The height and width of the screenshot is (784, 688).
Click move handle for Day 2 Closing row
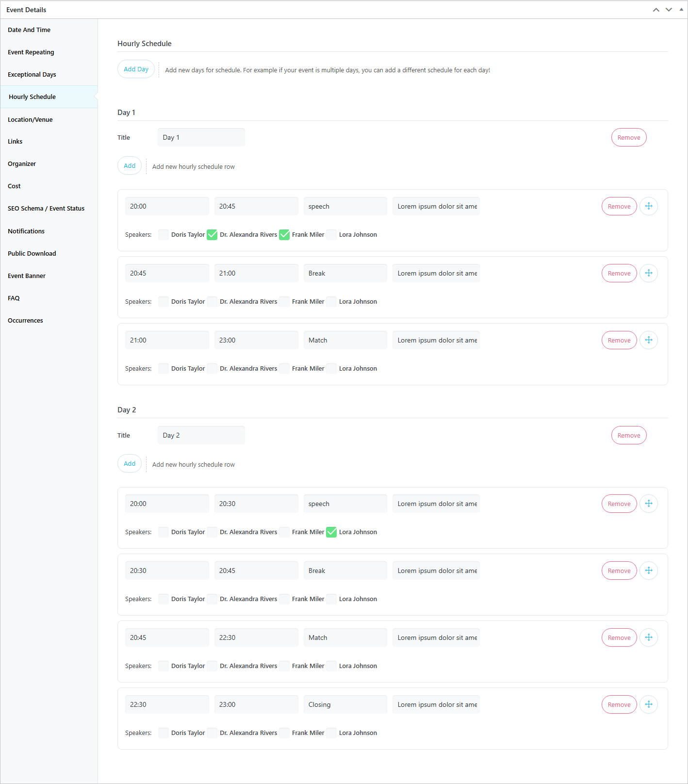point(648,704)
